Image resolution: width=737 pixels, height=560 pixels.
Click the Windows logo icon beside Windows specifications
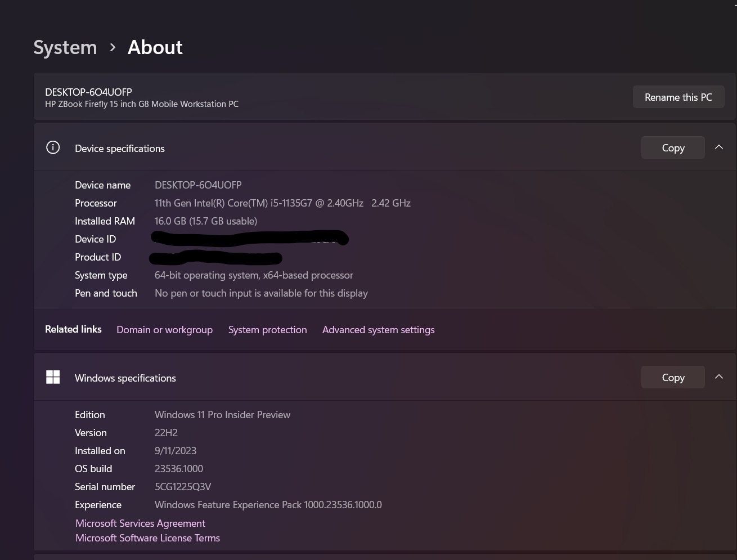pos(53,377)
